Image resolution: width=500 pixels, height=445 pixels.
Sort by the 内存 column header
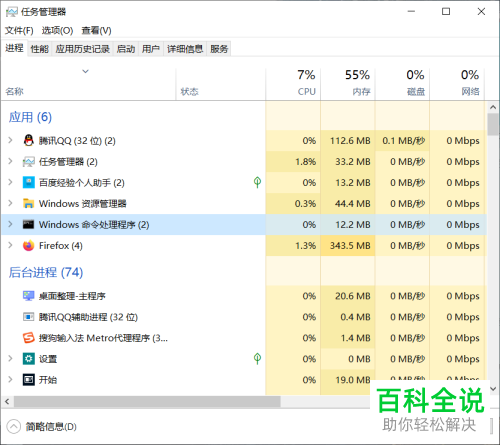[348, 83]
